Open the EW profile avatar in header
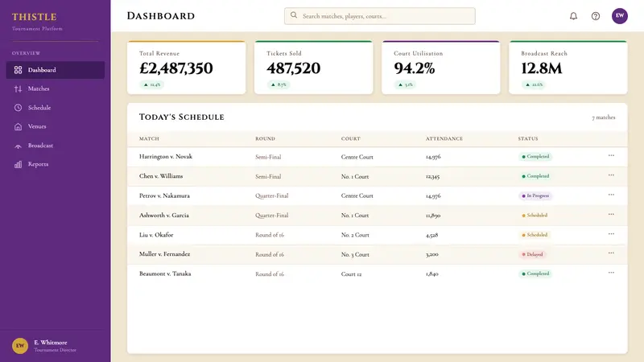The width and height of the screenshot is (644, 362). 619,16
